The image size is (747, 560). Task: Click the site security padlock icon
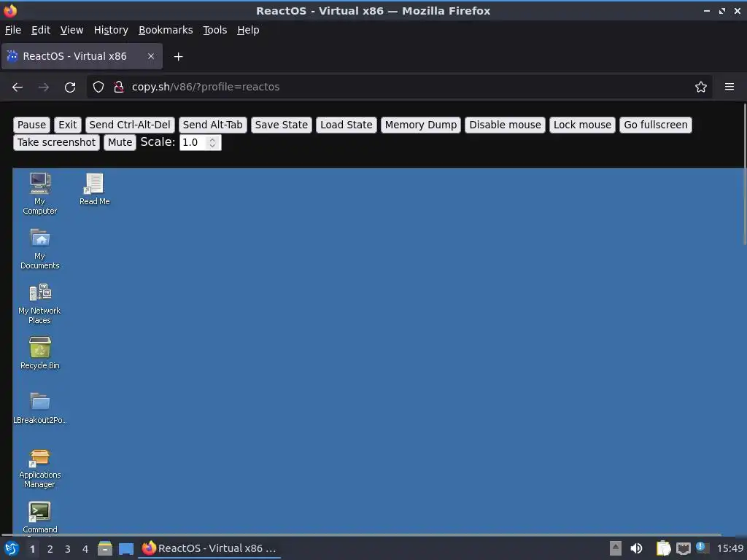[119, 87]
